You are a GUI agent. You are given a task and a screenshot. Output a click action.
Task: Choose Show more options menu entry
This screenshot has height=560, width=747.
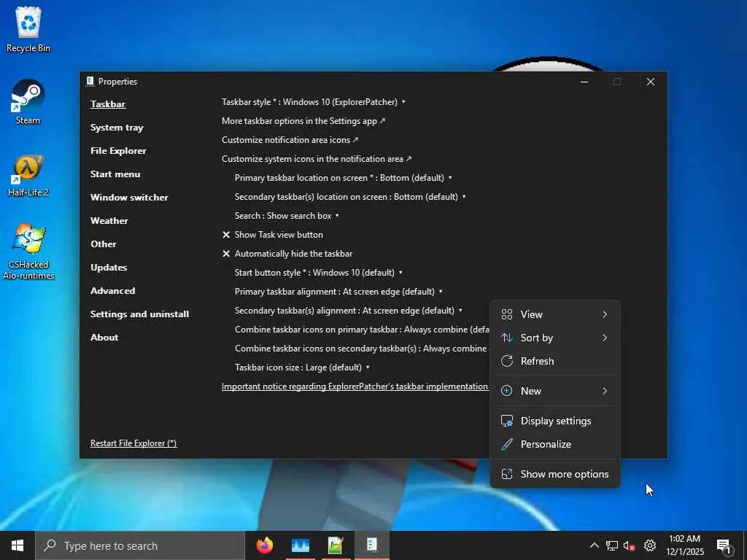click(555, 474)
